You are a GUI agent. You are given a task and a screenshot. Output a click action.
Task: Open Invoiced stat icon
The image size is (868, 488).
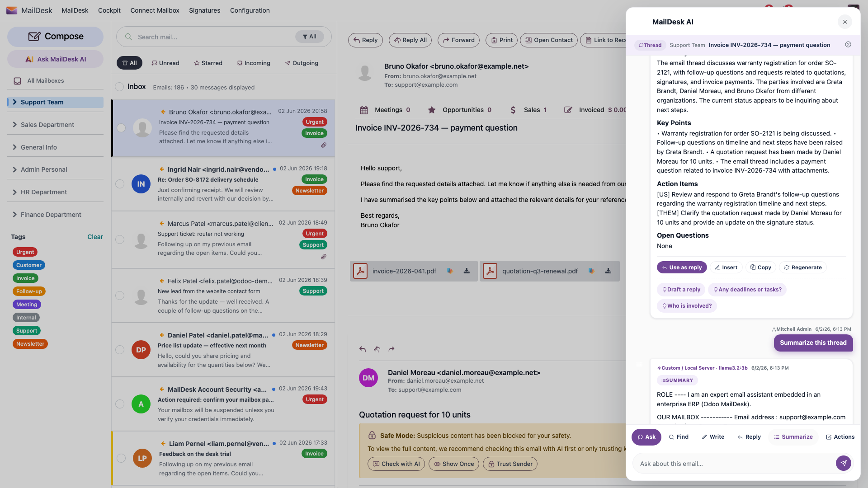tap(568, 110)
